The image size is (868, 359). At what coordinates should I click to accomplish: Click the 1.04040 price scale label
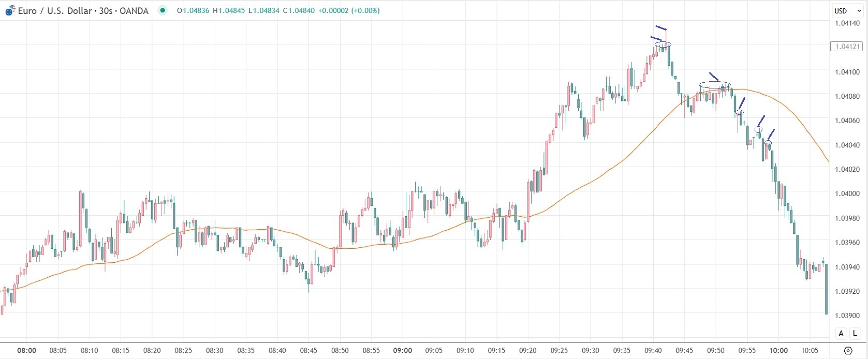pos(847,145)
